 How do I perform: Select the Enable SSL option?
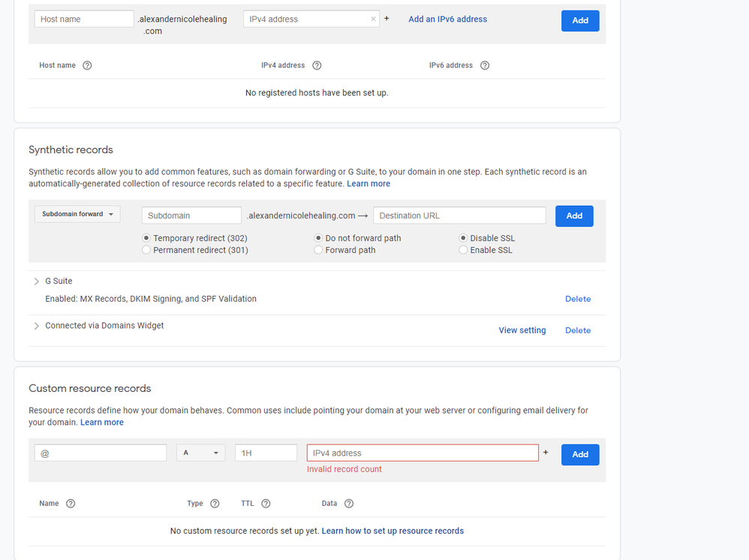point(463,249)
